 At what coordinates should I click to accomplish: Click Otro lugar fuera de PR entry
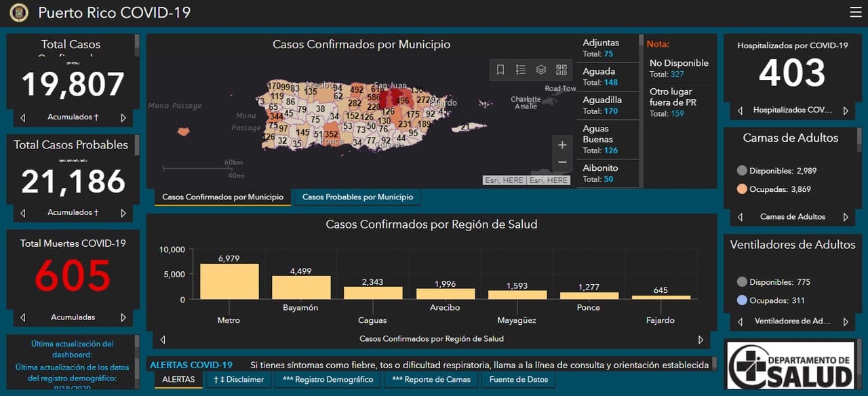[679, 102]
